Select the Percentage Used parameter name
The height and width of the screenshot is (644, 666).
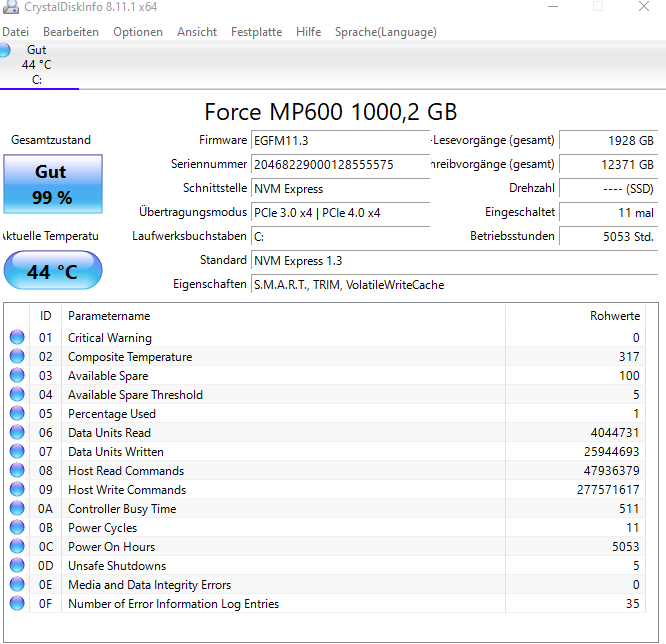[112, 414]
